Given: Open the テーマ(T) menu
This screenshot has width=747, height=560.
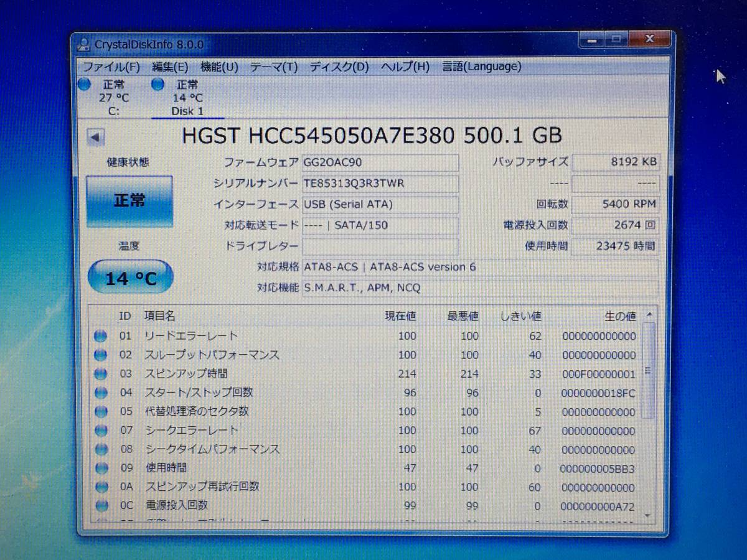Looking at the screenshot, I should click(274, 67).
